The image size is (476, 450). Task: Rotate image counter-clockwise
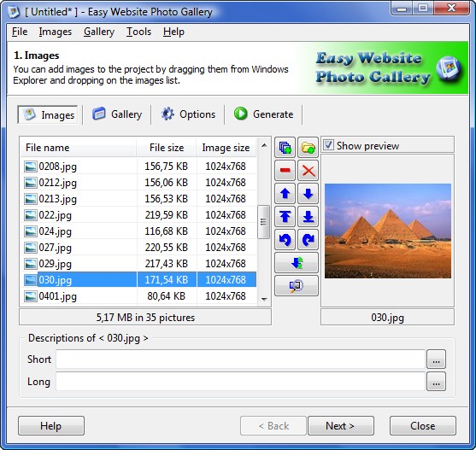pos(285,240)
